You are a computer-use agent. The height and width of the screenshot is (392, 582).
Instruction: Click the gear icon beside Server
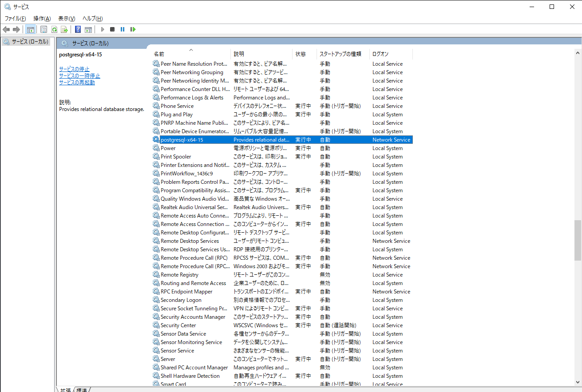click(x=156, y=359)
